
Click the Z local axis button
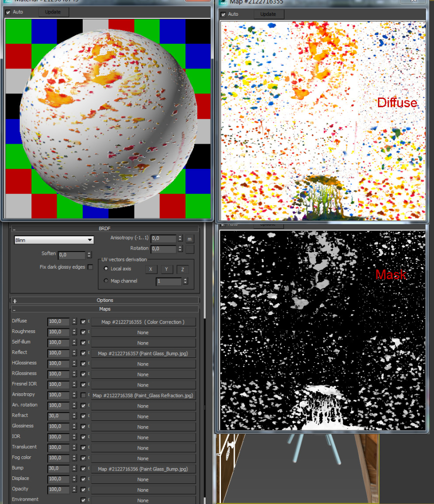point(182,269)
